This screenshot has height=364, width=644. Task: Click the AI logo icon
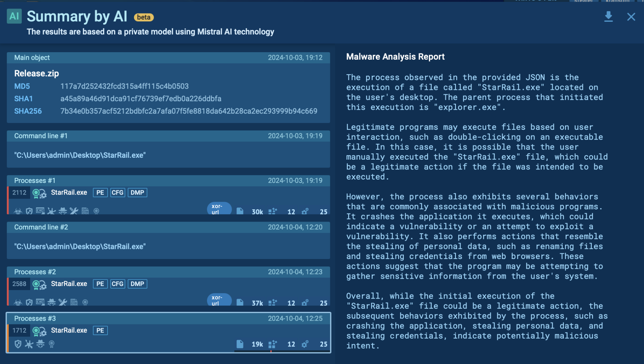[14, 16]
